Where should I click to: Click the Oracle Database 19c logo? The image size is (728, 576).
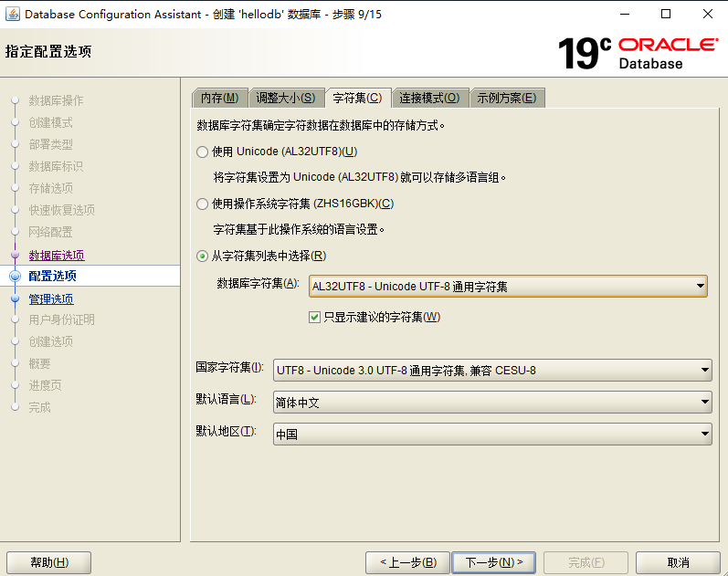tap(638, 53)
